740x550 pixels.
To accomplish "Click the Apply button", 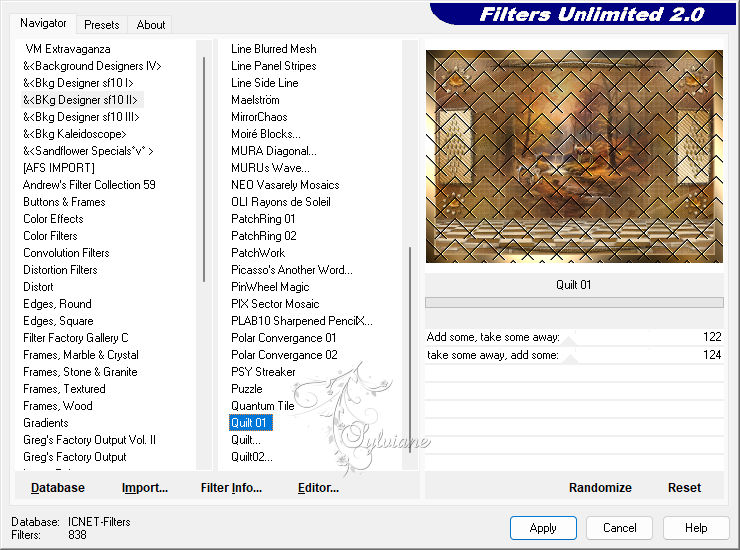I will 543,528.
